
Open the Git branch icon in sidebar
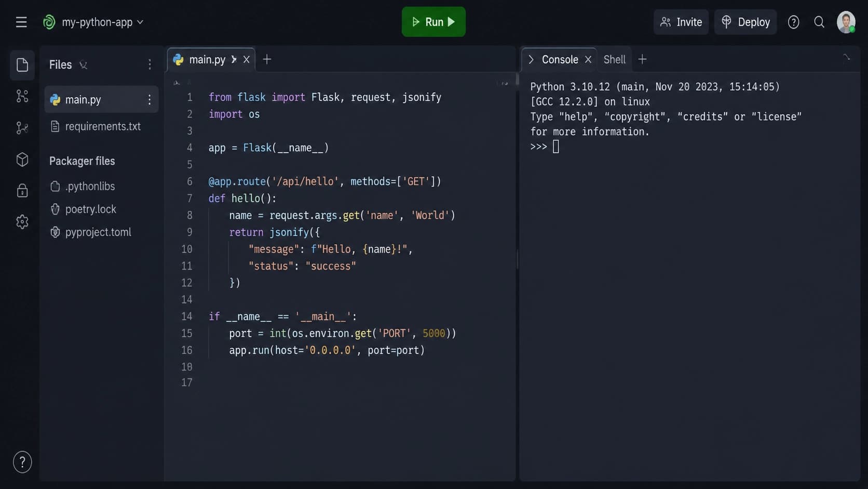coord(22,128)
